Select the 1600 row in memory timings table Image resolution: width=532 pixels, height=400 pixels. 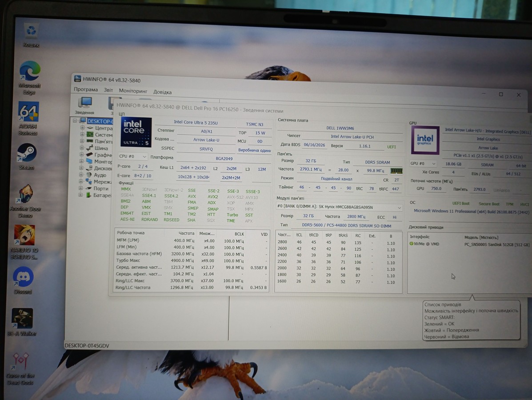point(338,281)
